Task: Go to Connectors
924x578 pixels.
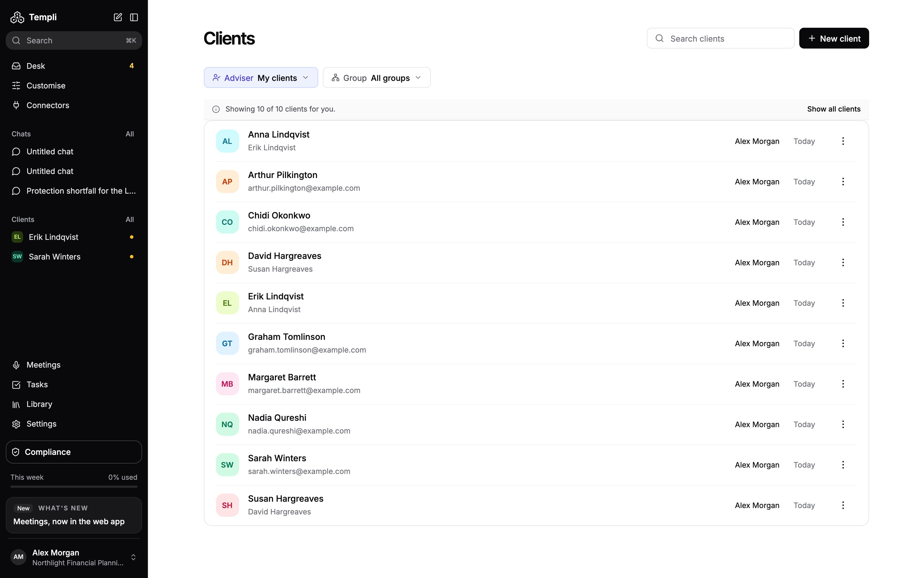Action: click(x=74, y=105)
